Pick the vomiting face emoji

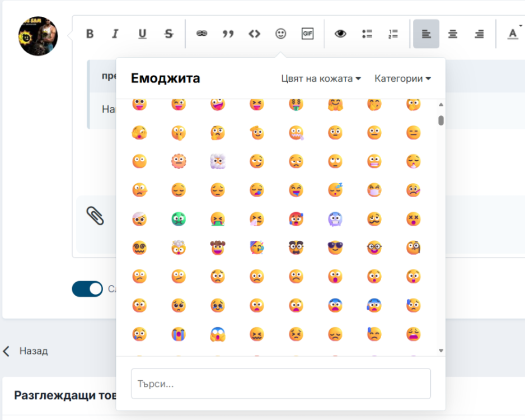[x=218, y=220]
